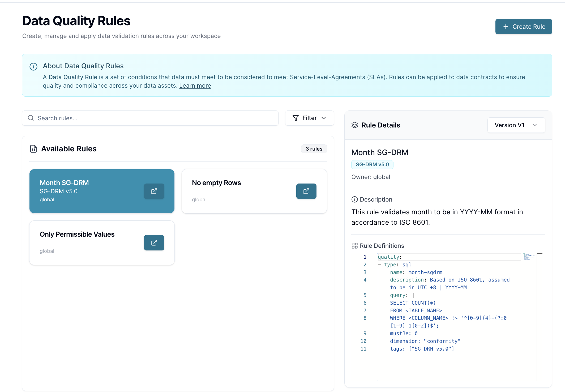The image size is (565, 392).
Task: Click the Rule Definitions grid icon
Action: tap(354, 246)
